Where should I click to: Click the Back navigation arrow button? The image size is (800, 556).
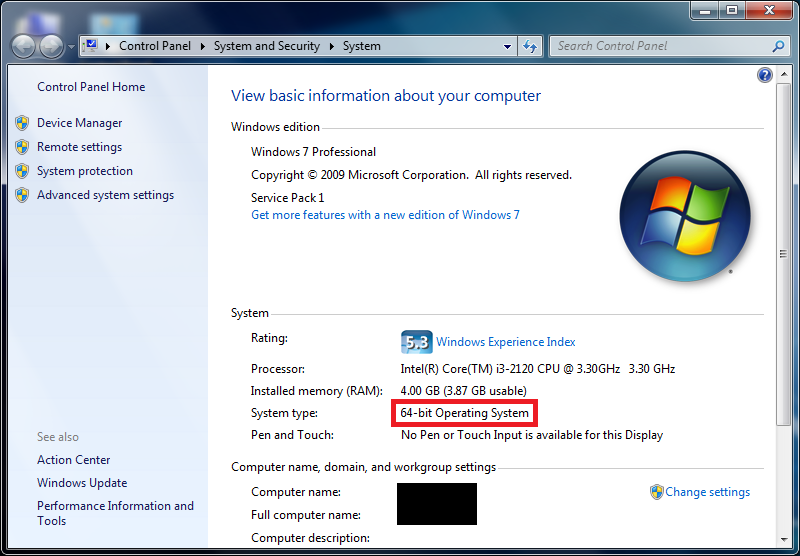coord(23,46)
